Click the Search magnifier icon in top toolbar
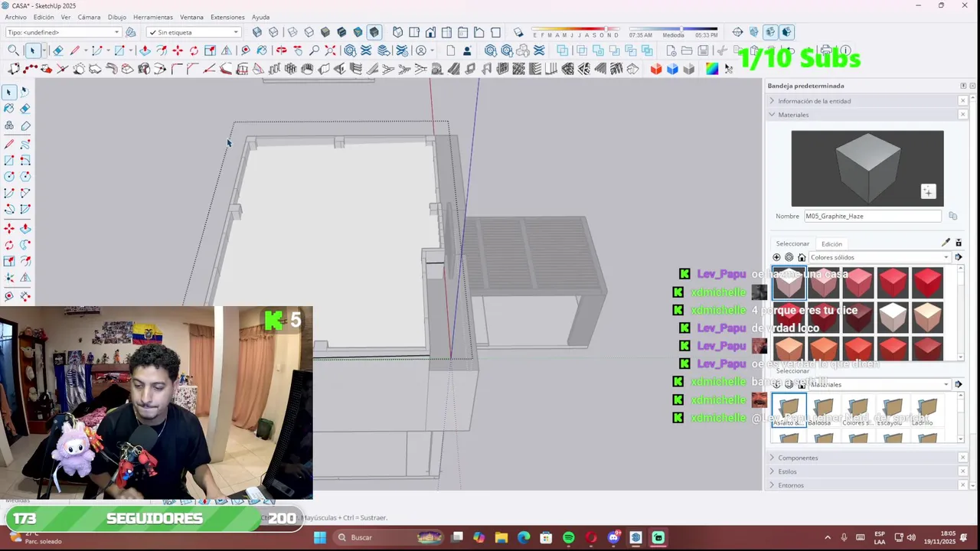The image size is (980, 551). (13, 51)
